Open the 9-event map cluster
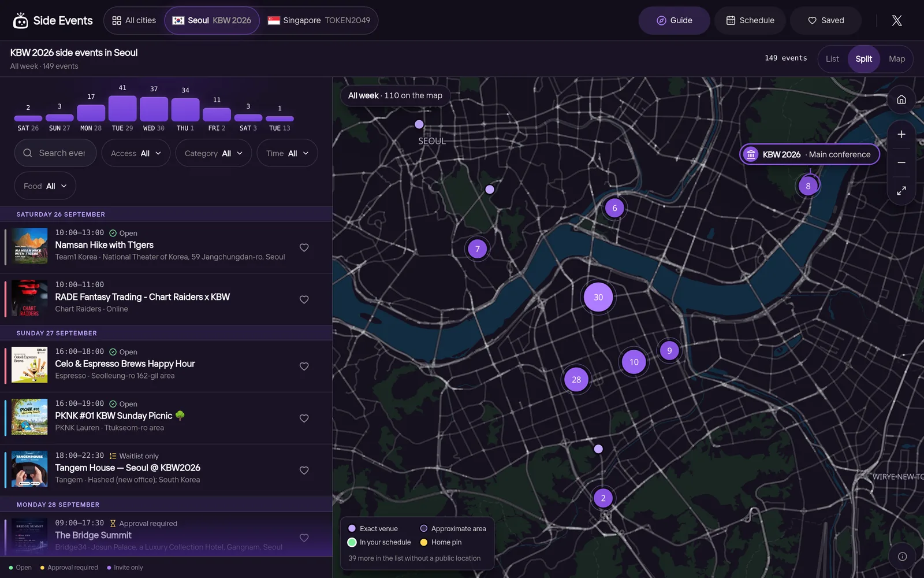Viewport: 924px width, 578px height. [x=669, y=350]
